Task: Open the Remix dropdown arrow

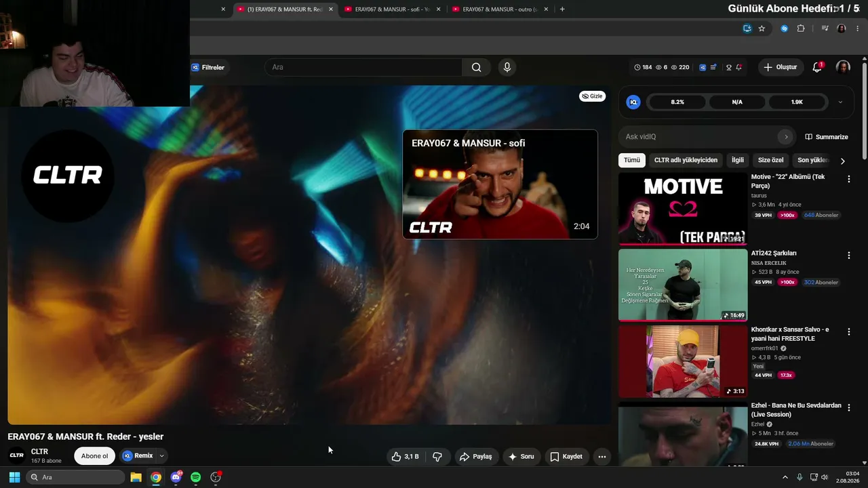Action: [161, 456]
